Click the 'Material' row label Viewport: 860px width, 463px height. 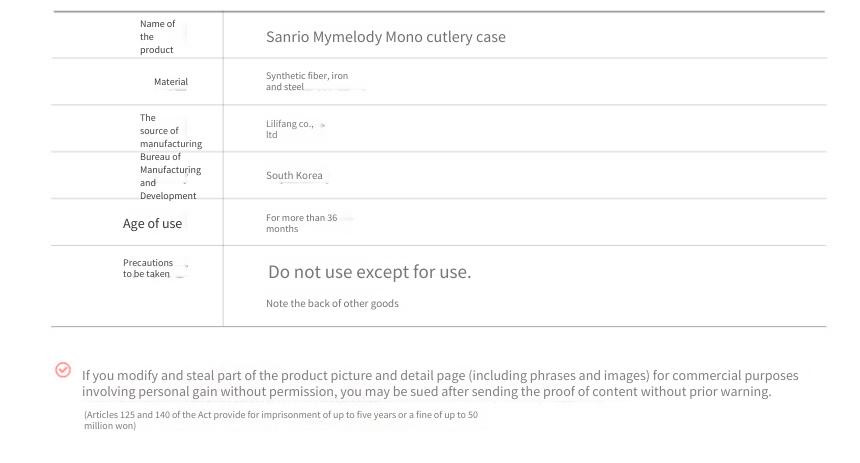171,82
